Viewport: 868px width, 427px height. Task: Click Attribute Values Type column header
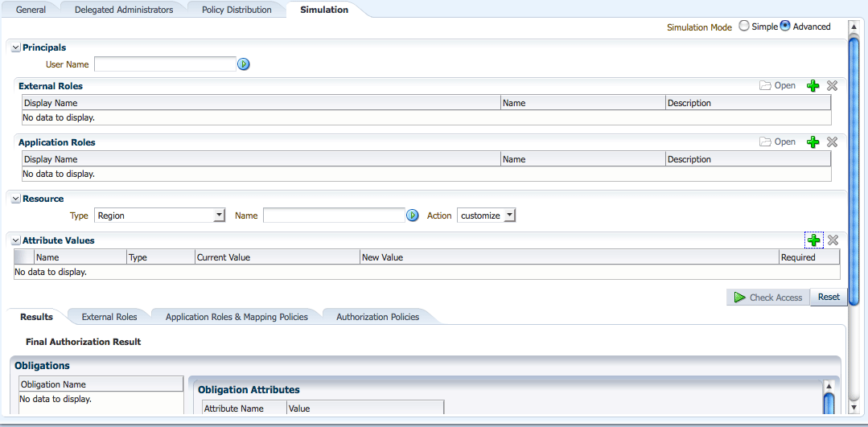pos(161,257)
